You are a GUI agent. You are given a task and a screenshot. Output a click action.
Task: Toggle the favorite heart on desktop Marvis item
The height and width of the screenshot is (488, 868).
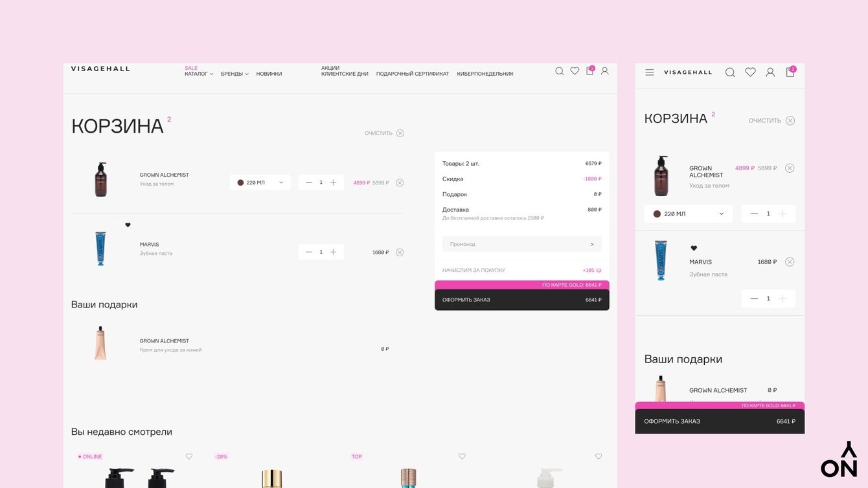[x=128, y=225]
